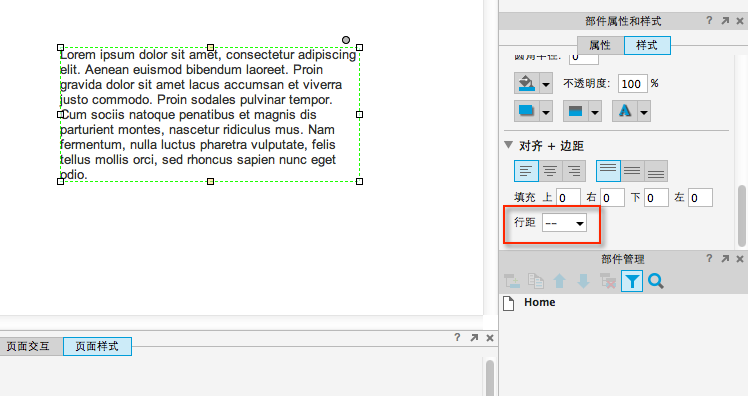Open the inner shadow dropdown arrow
748x396 pixels.
point(595,112)
